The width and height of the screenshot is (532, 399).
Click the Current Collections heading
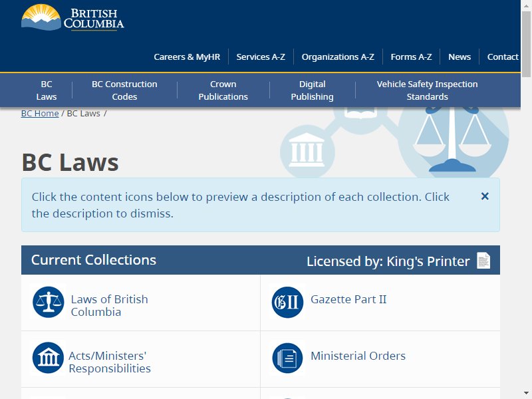(94, 260)
